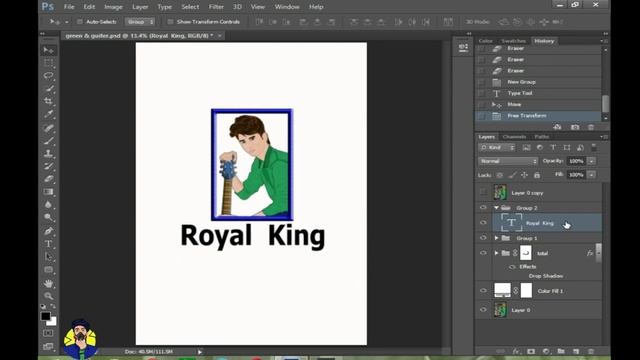Open the Fill slider dropdown arrow

coord(591,175)
